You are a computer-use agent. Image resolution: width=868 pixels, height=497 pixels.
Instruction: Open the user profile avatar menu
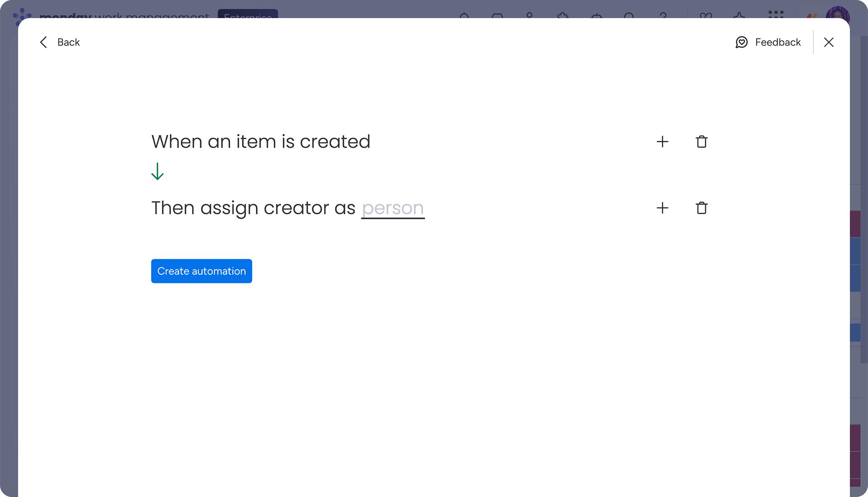[838, 14]
